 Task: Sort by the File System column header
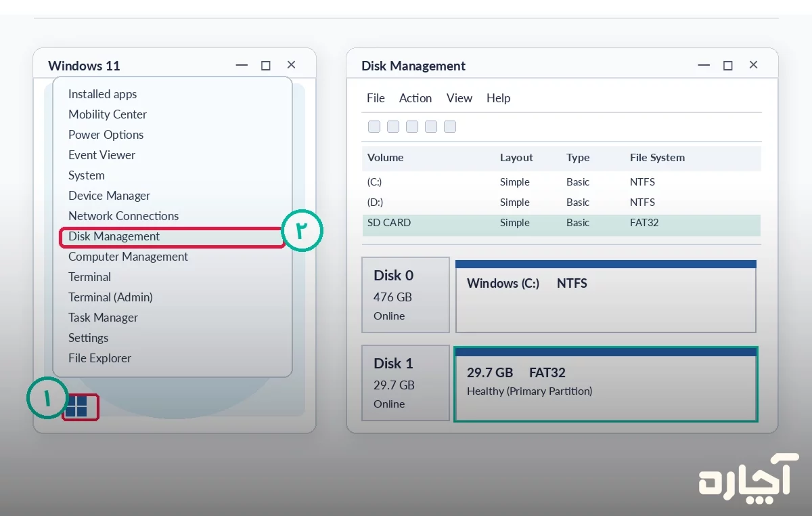click(657, 158)
